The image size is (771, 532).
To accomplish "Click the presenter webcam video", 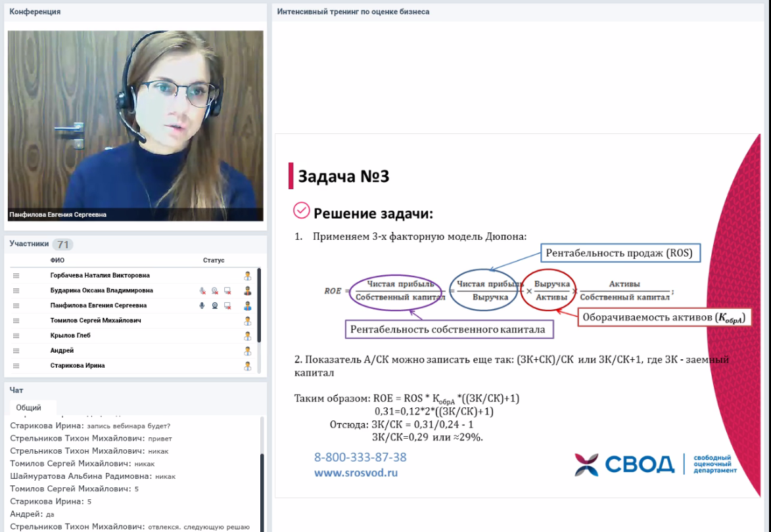I will pyautogui.click(x=135, y=125).
